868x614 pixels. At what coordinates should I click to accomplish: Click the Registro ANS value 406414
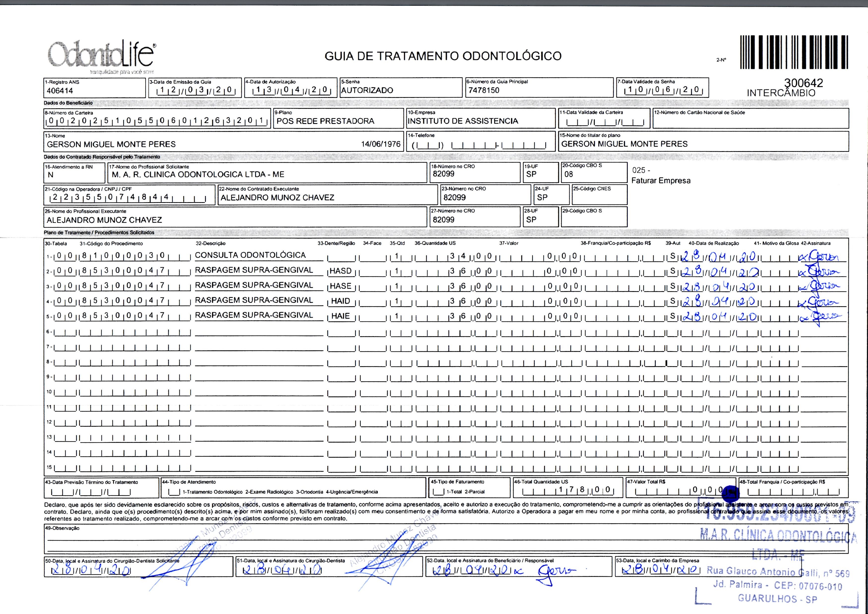pos(60,91)
